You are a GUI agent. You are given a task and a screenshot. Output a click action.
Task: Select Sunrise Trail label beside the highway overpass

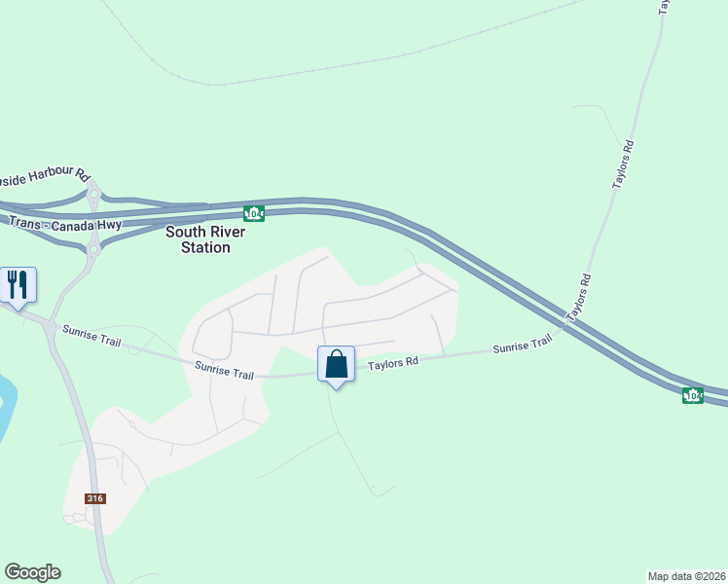(523, 344)
